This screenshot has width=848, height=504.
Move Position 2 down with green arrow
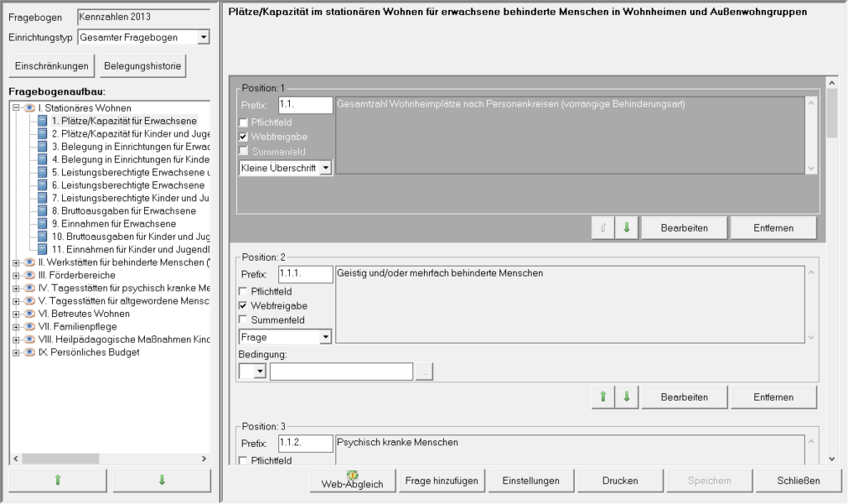point(626,397)
